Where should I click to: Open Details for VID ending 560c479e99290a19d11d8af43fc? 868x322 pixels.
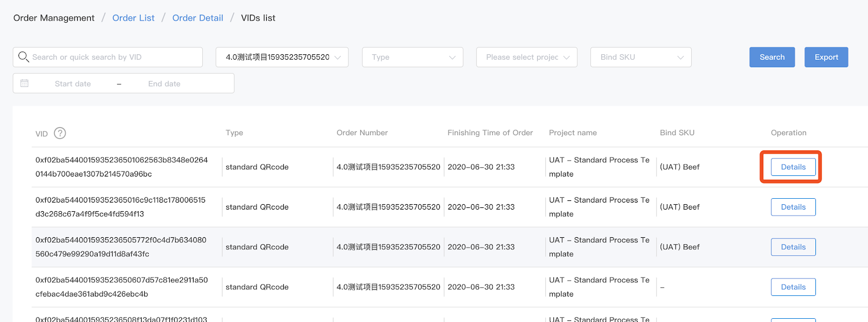coord(793,247)
